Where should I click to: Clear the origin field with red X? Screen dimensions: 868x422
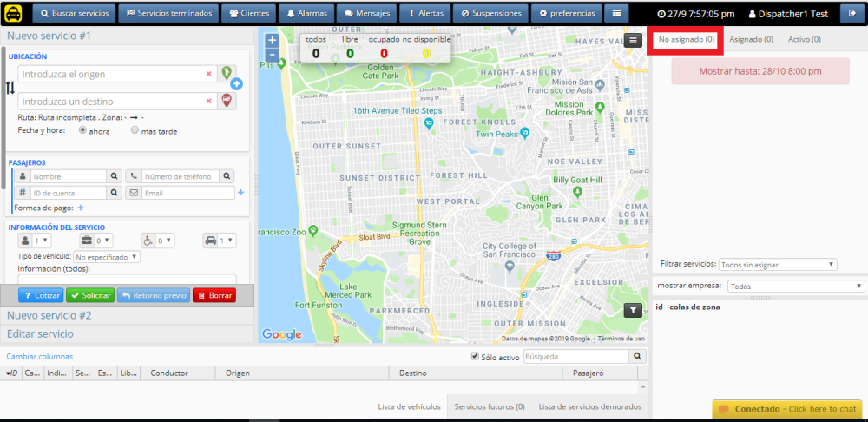pos(208,74)
